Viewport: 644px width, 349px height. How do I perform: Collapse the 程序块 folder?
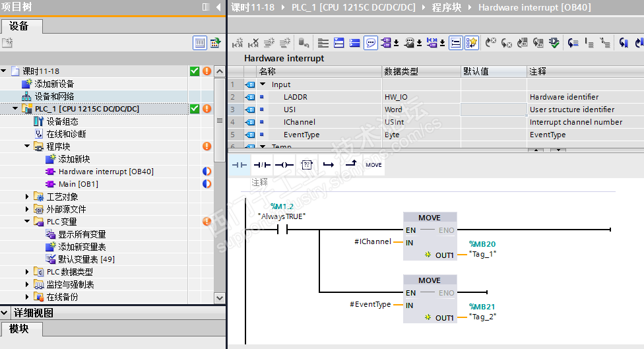pyautogui.click(x=27, y=146)
